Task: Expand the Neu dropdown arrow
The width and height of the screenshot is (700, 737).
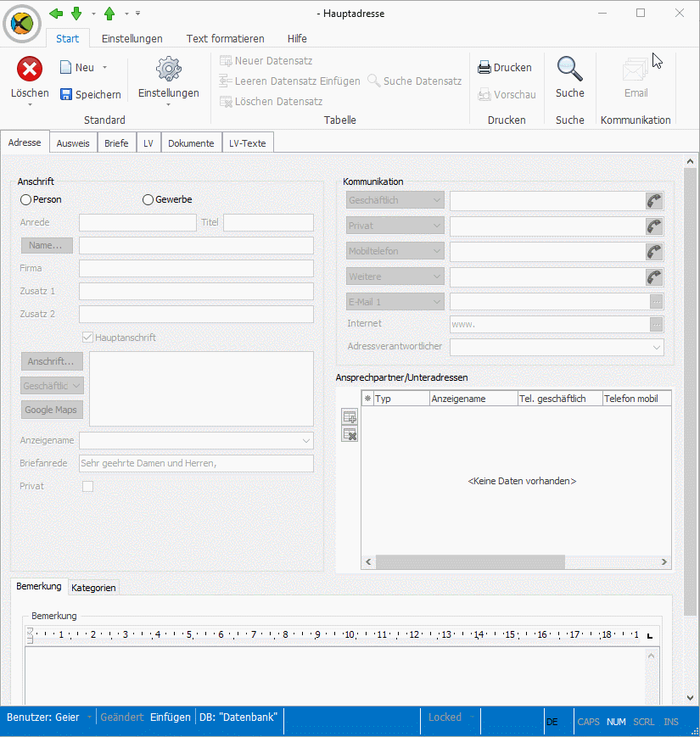Action: pos(105,67)
